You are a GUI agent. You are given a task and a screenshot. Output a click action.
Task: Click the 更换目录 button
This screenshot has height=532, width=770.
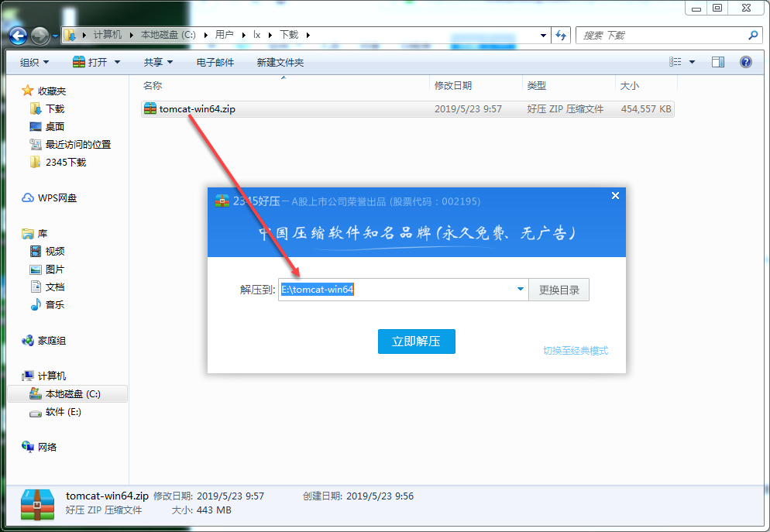pos(559,290)
